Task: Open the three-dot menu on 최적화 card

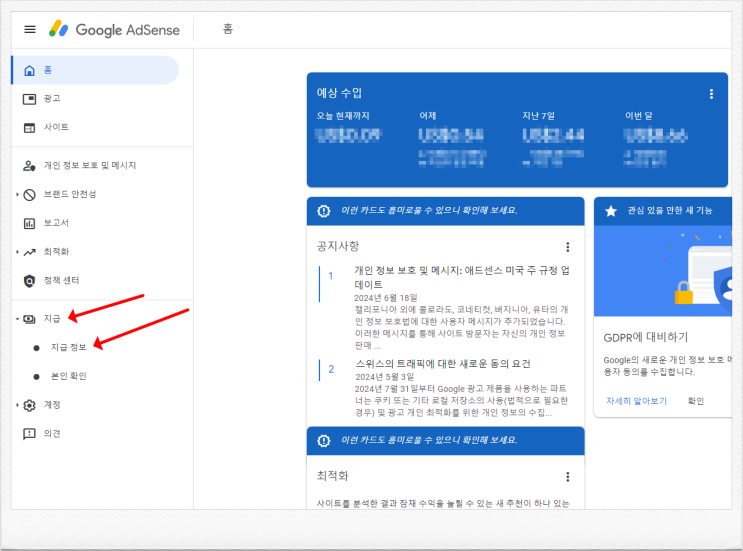Action: [568, 477]
